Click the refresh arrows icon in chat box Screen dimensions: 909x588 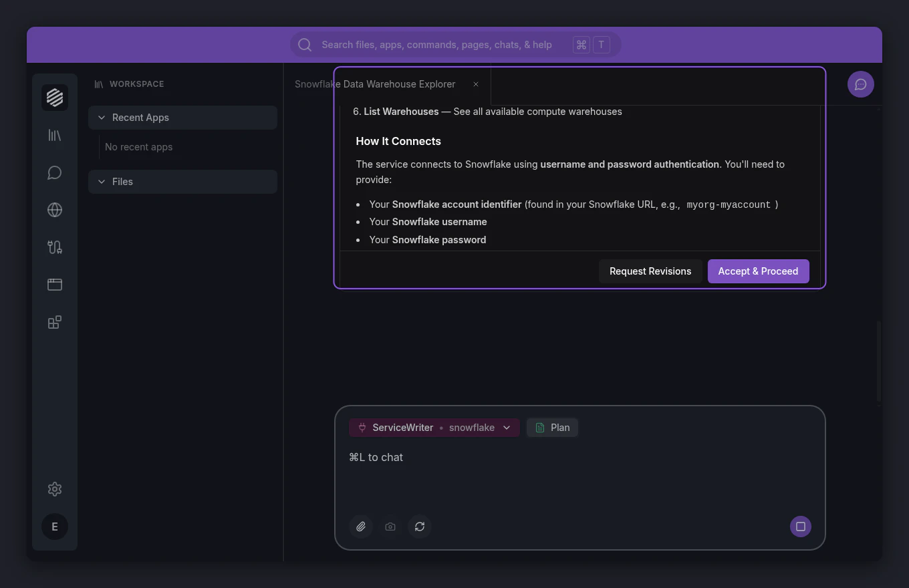[420, 527]
